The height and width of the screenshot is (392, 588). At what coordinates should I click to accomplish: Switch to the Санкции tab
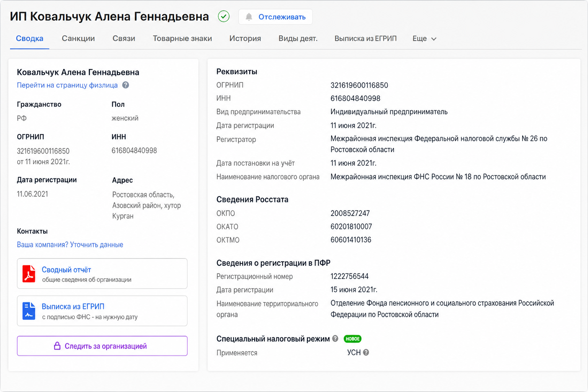click(78, 39)
